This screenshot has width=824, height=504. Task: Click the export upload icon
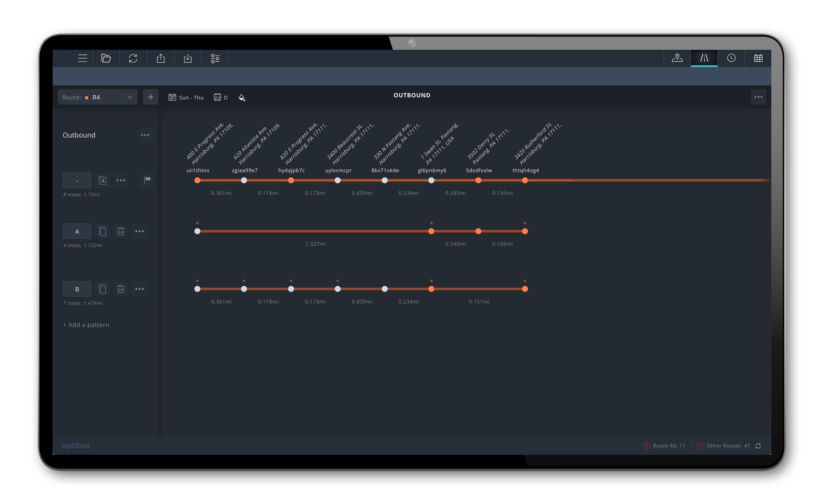pos(160,58)
